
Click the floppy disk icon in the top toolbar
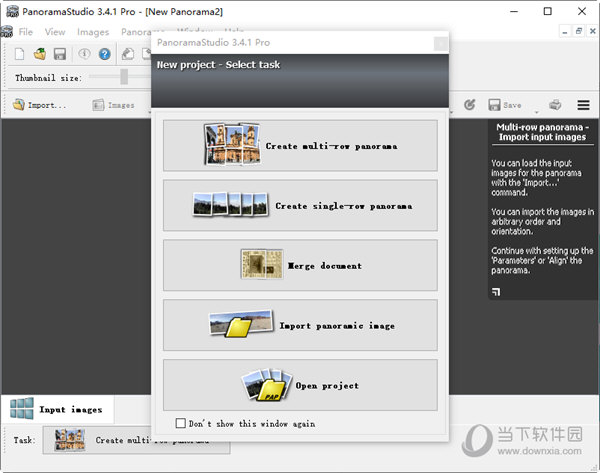coord(60,54)
